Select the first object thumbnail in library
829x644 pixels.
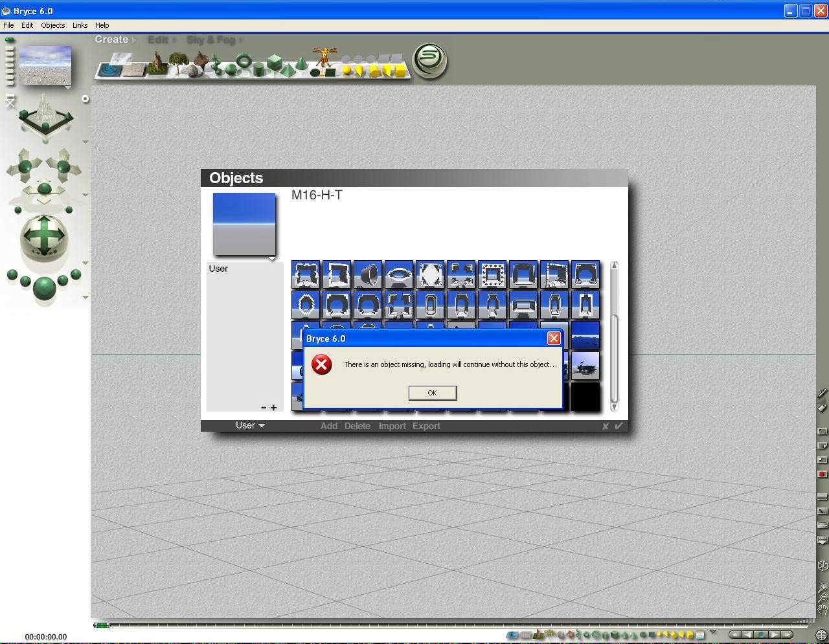point(306,274)
